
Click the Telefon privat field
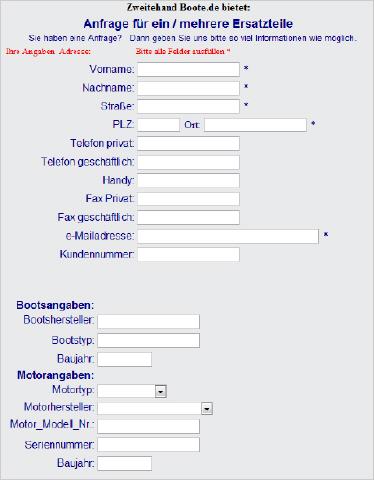188,144
